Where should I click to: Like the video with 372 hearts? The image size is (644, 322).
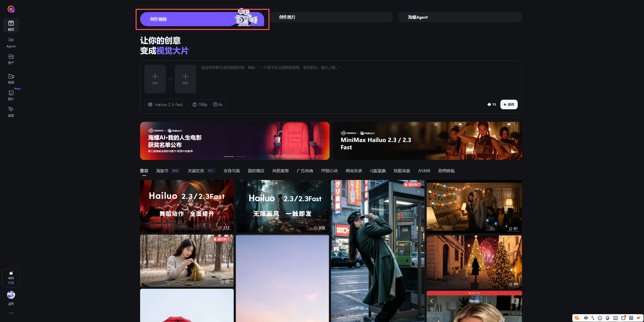[220, 228]
